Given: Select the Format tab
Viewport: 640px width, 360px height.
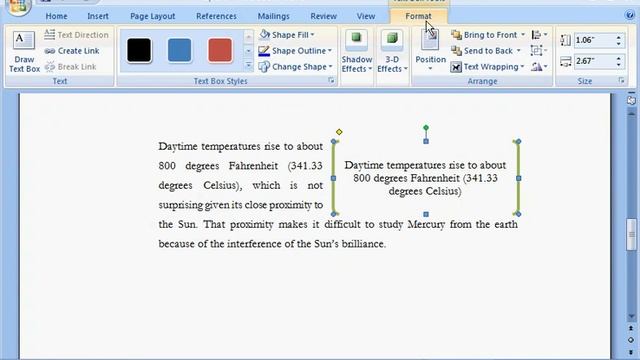Looking at the screenshot, I should coord(418,16).
